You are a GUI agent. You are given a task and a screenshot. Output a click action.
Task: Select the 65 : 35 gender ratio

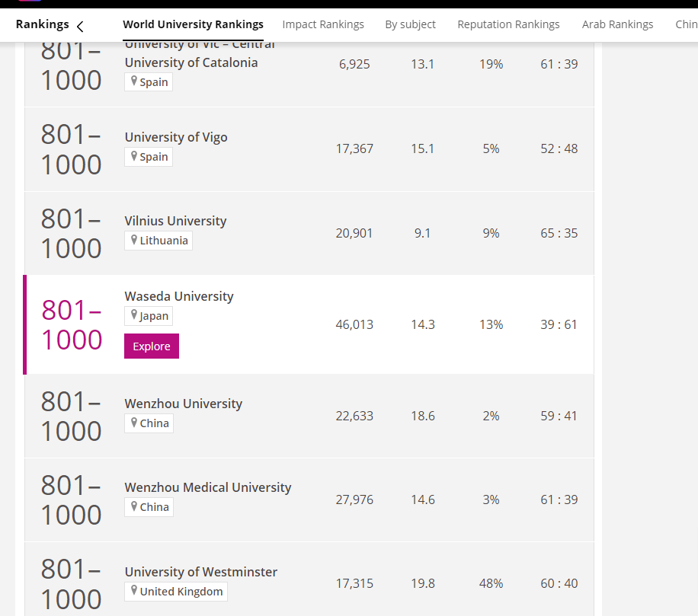[559, 233]
